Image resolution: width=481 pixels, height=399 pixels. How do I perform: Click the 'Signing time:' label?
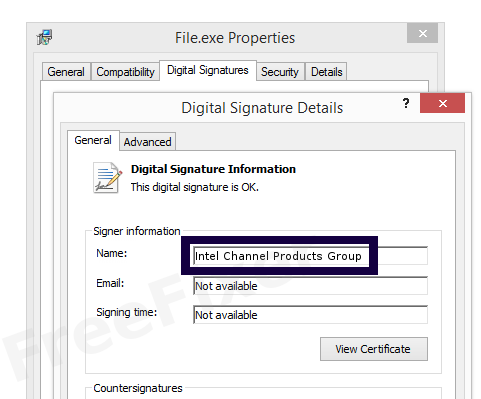[127, 312]
